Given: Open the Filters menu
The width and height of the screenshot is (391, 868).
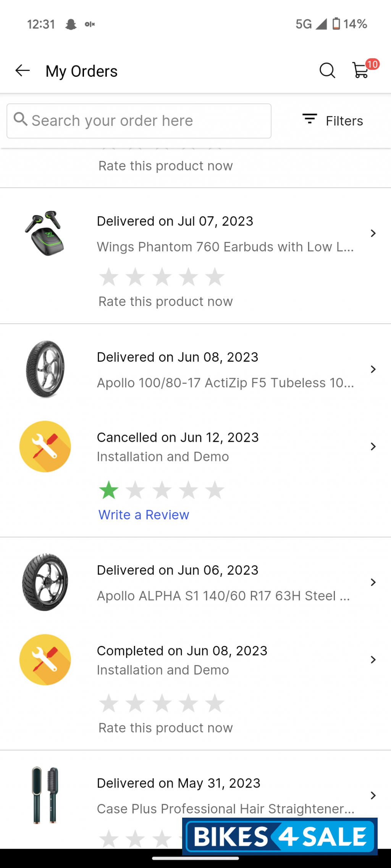Looking at the screenshot, I should click(333, 121).
